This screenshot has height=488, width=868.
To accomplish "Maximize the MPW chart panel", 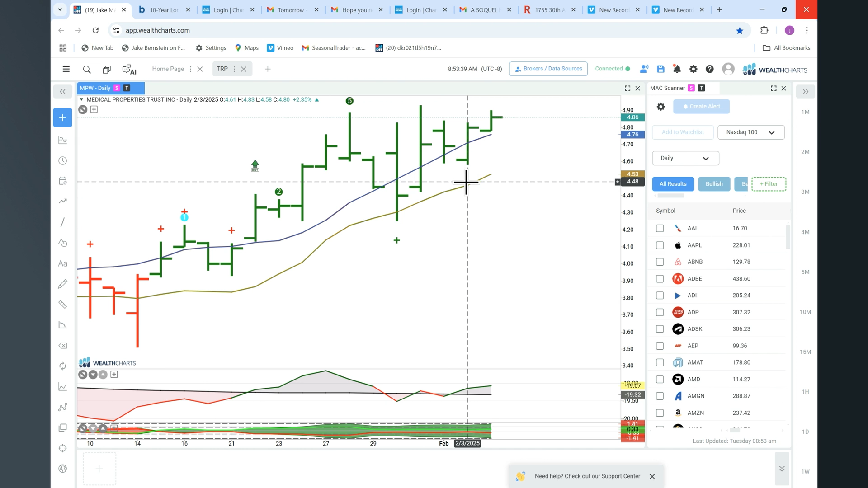I will coord(627,89).
